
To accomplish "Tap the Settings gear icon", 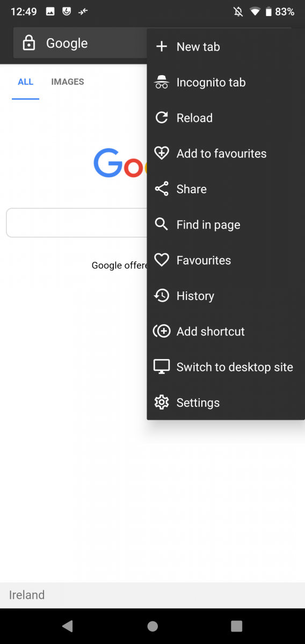I will [162, 402].
